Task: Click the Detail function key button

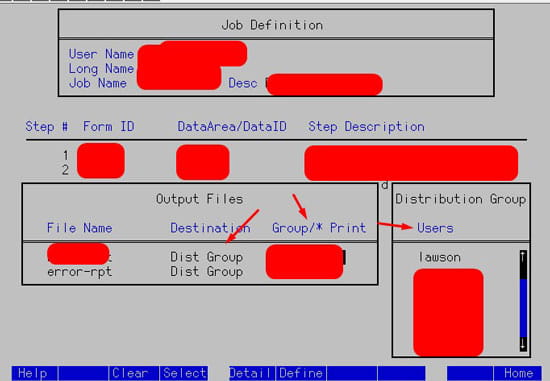Action: click(x=252, y=373)
